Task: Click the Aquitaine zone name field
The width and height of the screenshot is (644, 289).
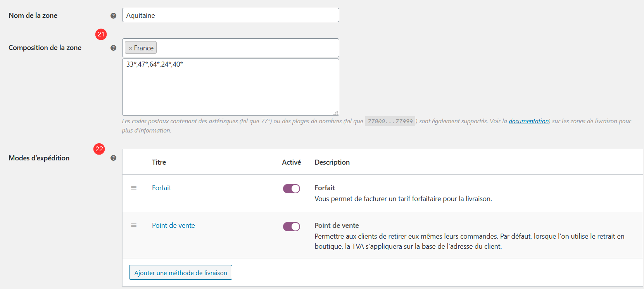Action: click(231, 15)
